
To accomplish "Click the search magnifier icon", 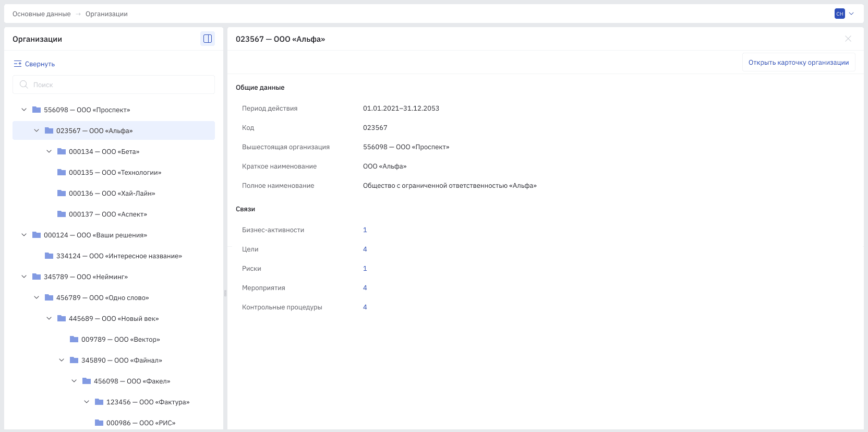I will pyautogui.click(x=24, y=85).
